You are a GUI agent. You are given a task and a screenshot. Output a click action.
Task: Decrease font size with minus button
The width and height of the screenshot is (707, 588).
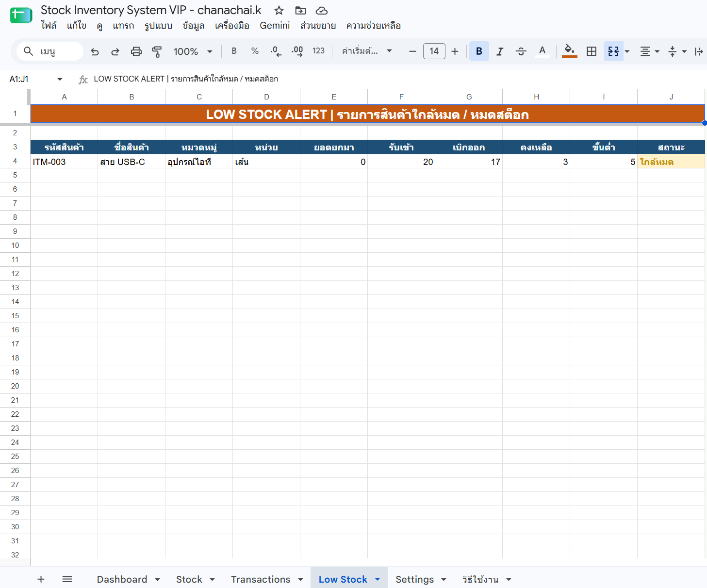pyautogui.click(x=412, y=51)
